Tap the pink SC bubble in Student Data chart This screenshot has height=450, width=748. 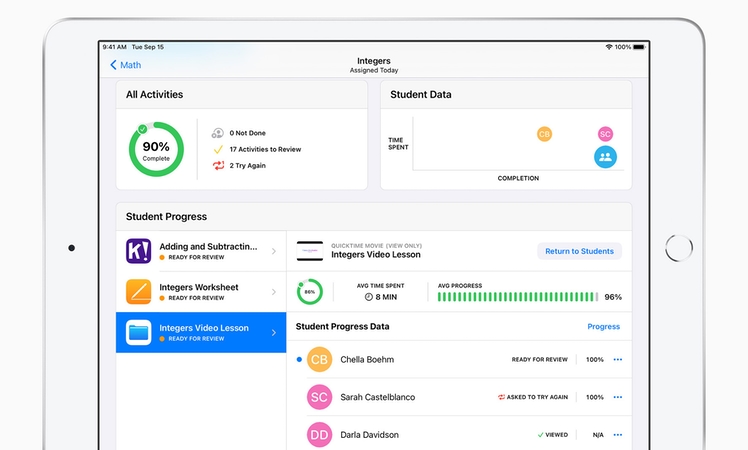pos(605,134)
